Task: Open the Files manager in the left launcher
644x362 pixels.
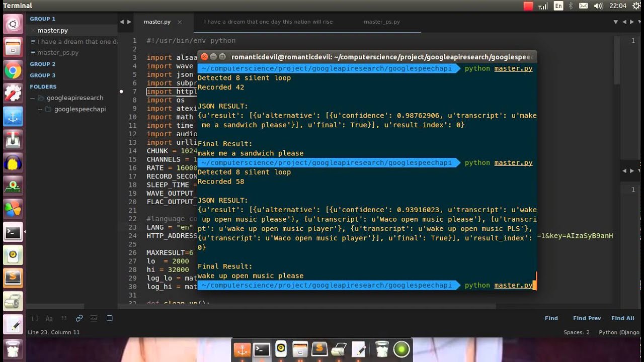Action: pos(13,48)
